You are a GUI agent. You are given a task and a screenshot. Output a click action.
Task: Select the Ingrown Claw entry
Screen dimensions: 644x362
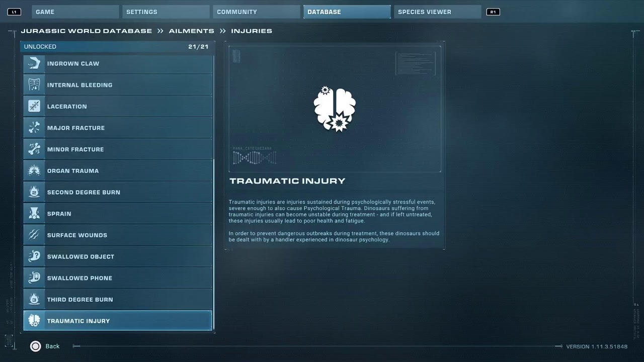[x=118, y=64]
